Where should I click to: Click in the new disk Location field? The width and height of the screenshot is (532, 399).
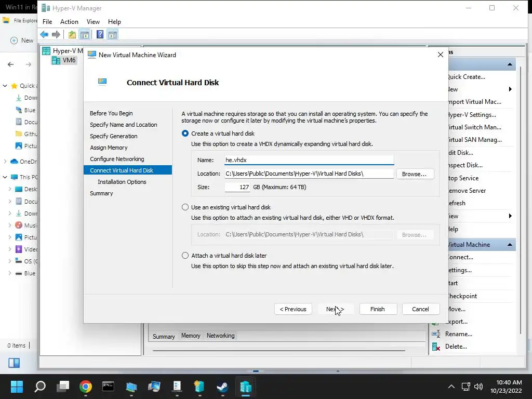point(309,174)
